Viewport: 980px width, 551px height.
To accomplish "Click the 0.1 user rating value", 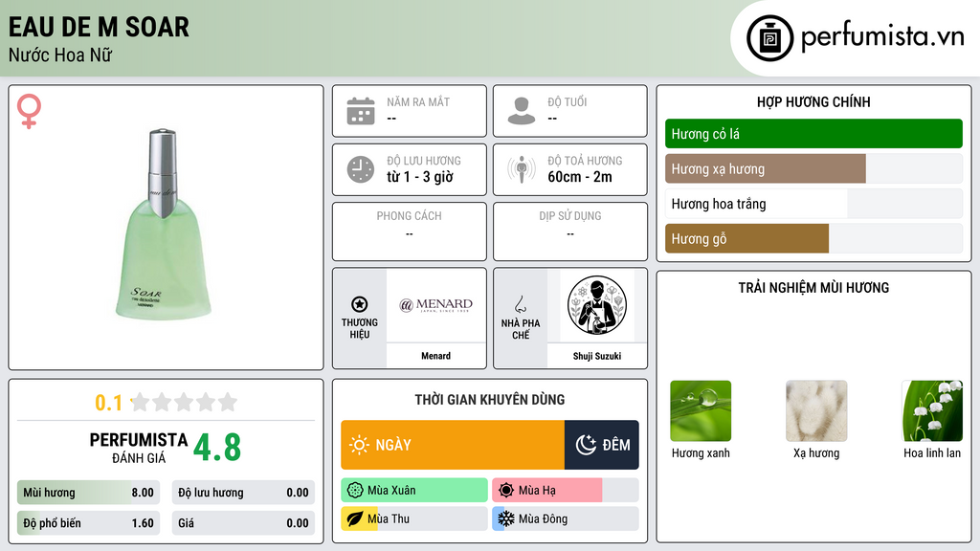I will pyautogui.click(x=108, y=403).
